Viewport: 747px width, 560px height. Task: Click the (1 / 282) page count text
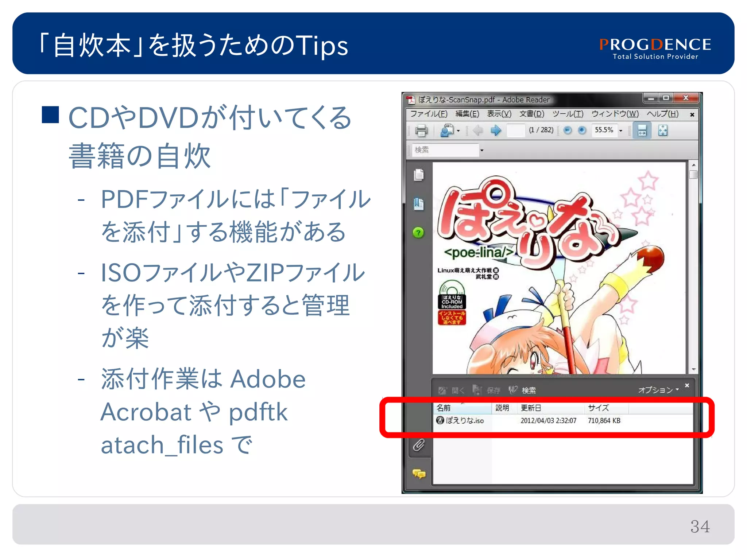click(x=541, y=130)
